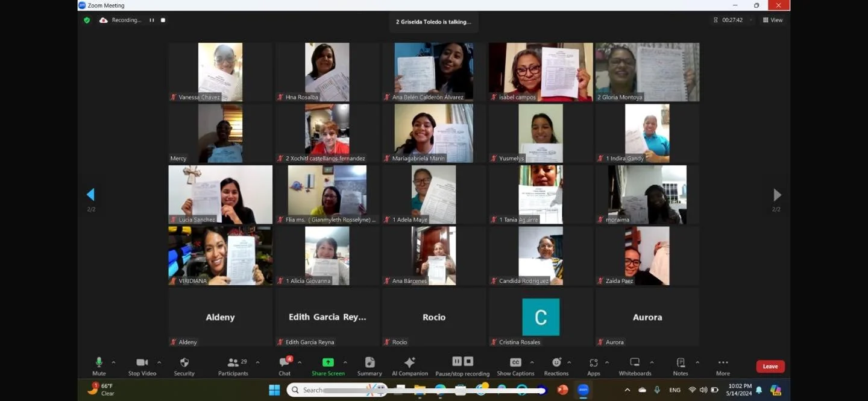Expand arrow next to Participants
This screenshot has width=868, height=401.
(x=257, y=362)
